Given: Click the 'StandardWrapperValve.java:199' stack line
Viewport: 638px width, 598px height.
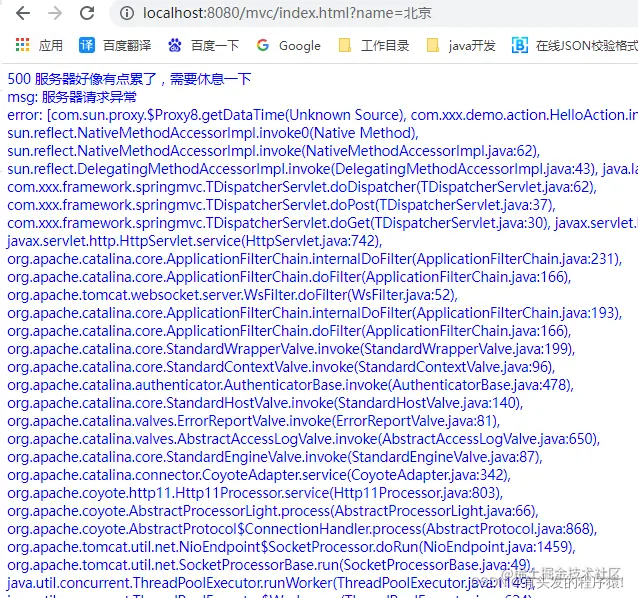Looking at the screenshot, I should pyautogui.click(x=291, y=349).
